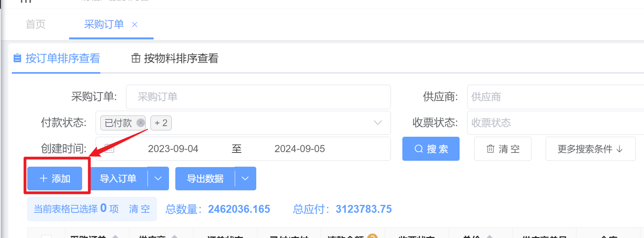Click the "创建时间:" field label

[x=64, y=149]
